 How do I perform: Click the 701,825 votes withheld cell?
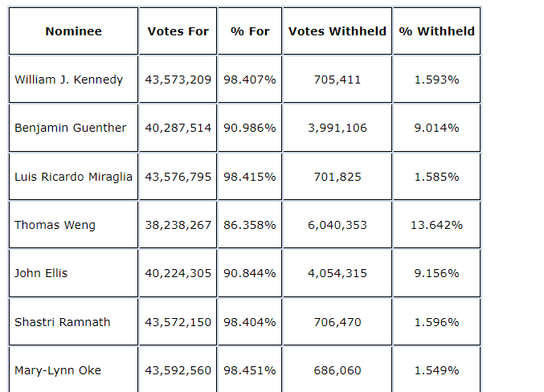(337, 177)
